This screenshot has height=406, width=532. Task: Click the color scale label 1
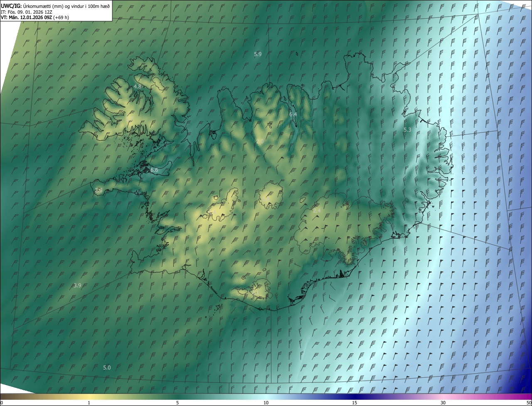pyautogui.click(x=89, y=403)
